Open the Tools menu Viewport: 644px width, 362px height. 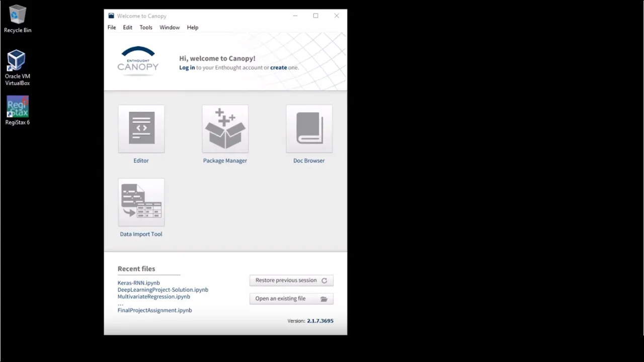(x=146, y=28)
